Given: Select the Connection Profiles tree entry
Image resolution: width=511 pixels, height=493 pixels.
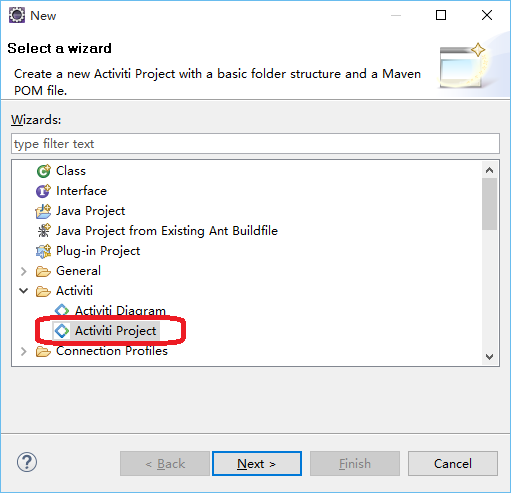Looking at the screenshot, I should point(112,351).
